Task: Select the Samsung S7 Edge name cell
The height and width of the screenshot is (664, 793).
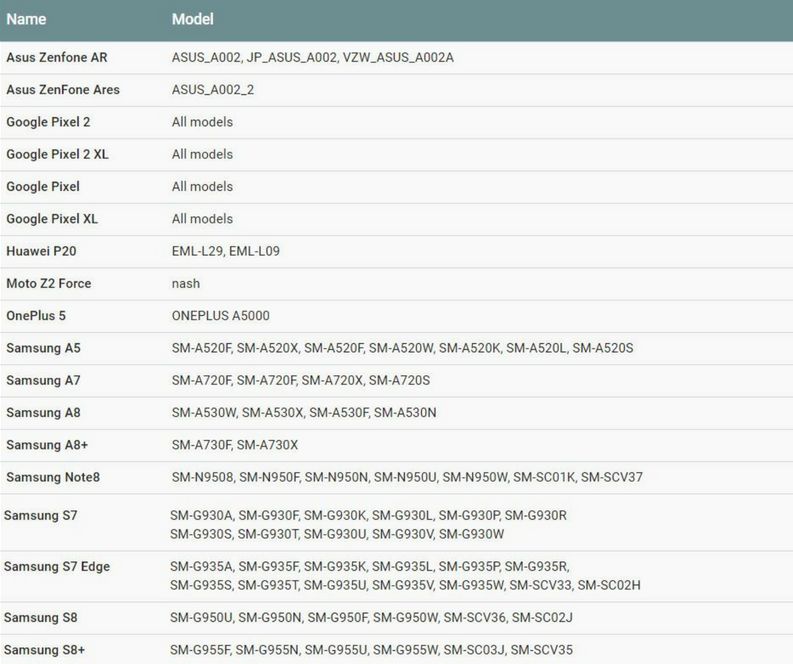Action: point(57,567)
